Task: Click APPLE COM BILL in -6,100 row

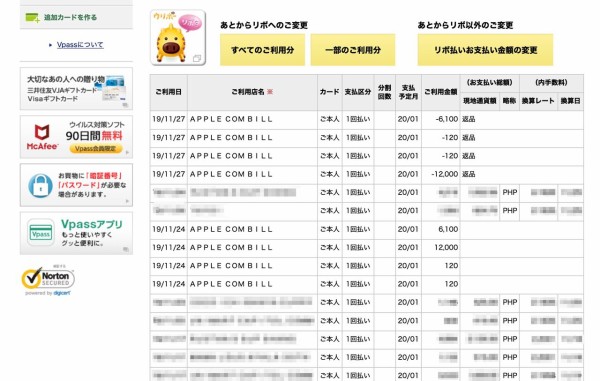Action: point(231,119)
